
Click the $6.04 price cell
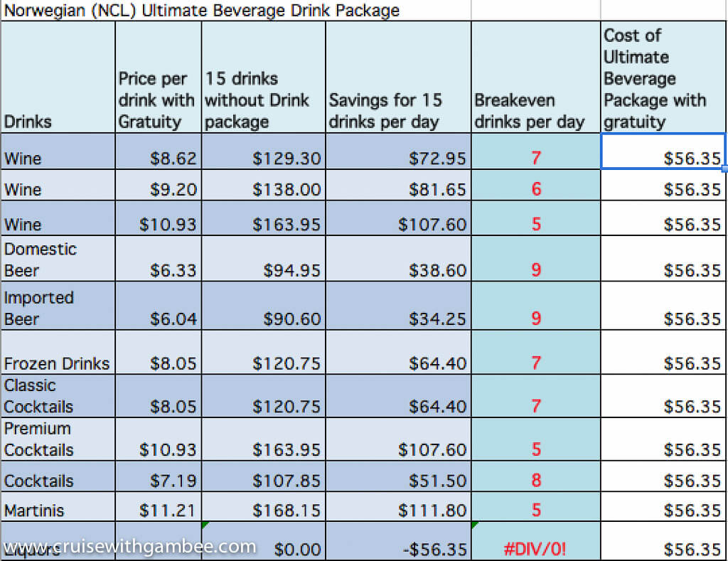(159, 306)
